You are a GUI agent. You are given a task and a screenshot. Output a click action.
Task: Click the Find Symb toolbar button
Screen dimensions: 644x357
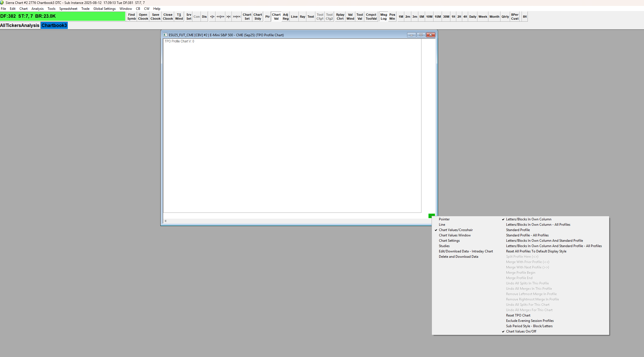coord(131,17)
